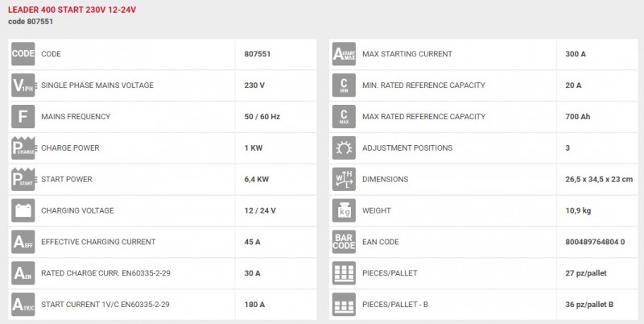
Task: Click the weight kg scale icon
Action: pos(344,211)
